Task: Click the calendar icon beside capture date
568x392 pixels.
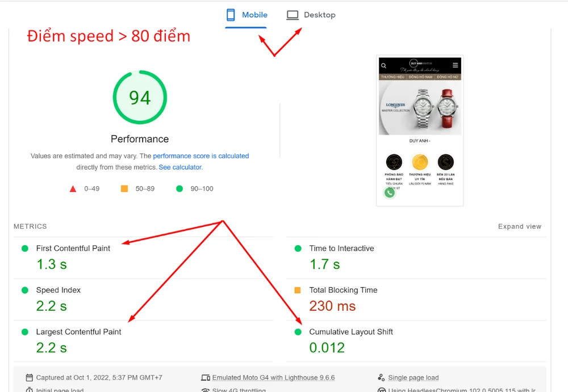Action: pyautogui.click(x=29, y=378)
